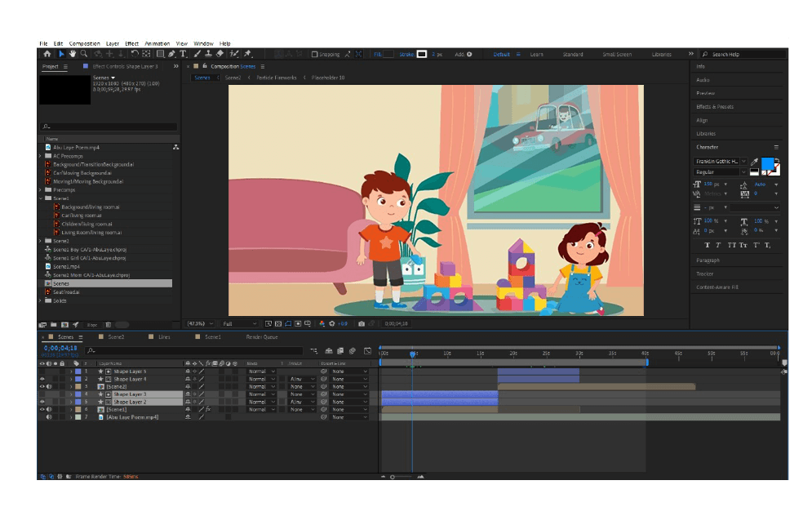This screenshot has width=812, height=525.
Task: Choose the Pen tool
Action: click(171, 54)
